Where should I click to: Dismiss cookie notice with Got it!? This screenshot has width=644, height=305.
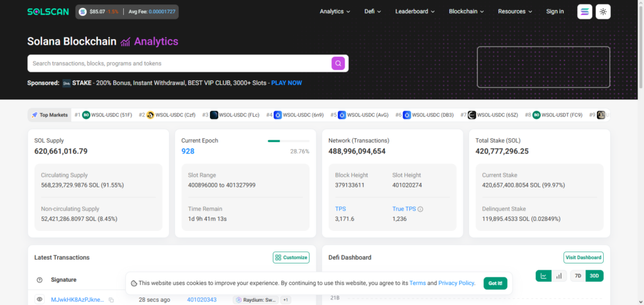tap(496, 283)
